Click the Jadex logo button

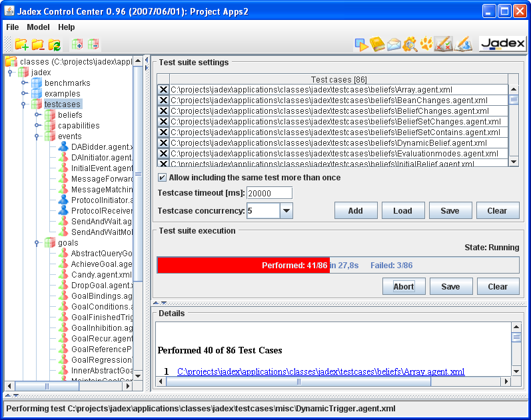coord(503,44)
